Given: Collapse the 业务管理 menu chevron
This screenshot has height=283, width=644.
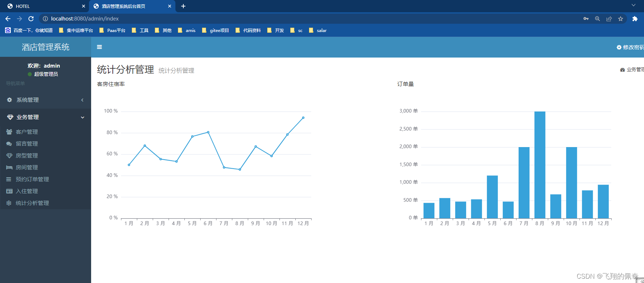Looking at the screenshot, I should tap(82, 117).
